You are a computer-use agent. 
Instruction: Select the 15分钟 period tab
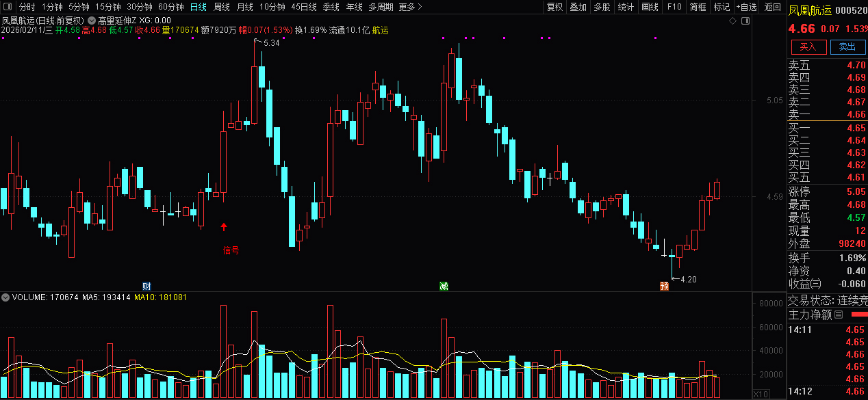(108, 7)
